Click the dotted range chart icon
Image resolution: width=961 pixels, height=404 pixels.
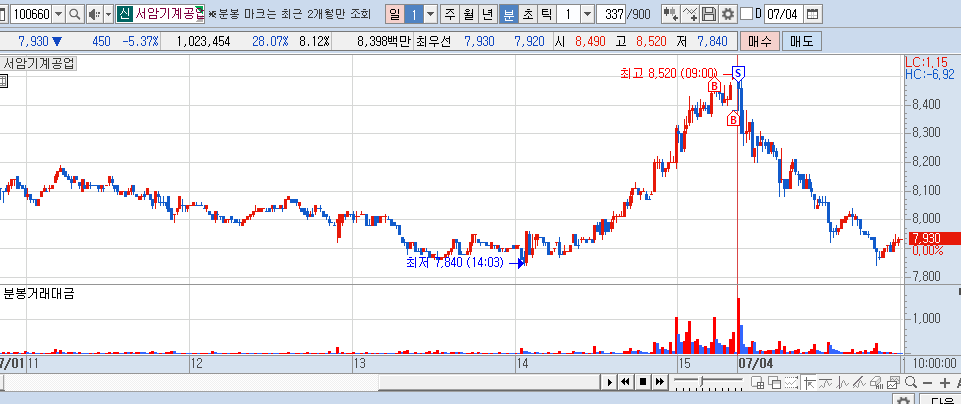[791, 383]
